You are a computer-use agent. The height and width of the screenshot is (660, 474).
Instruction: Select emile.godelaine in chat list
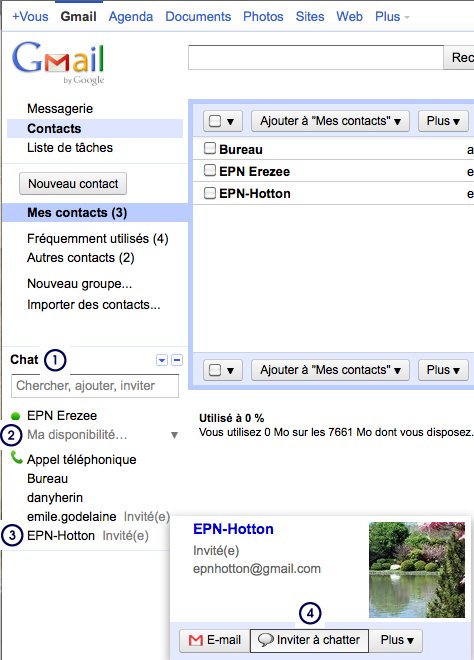72,516
